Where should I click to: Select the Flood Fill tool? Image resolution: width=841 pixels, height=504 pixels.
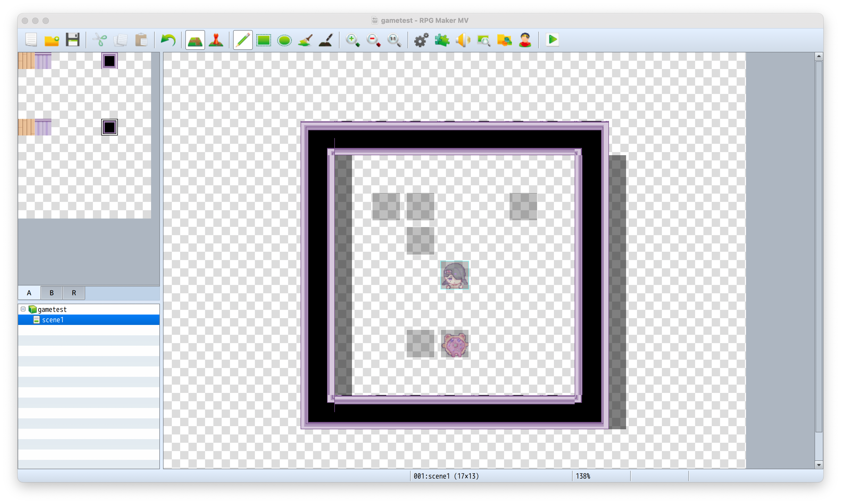click(x=305, y=40)
